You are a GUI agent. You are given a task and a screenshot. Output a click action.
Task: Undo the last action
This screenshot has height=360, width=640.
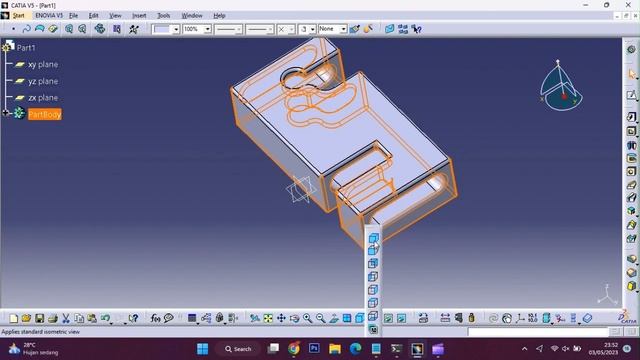pos(105,318)
